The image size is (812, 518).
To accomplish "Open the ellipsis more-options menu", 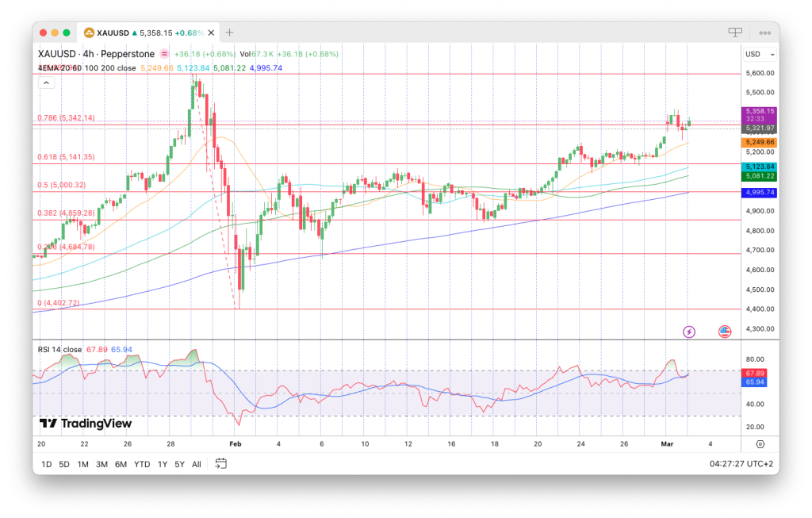I will coord(764,32).
